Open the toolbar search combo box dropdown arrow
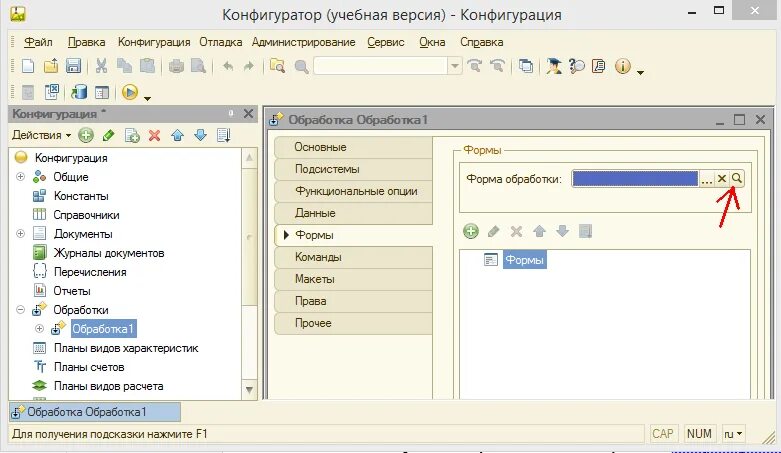 (454, 66)
